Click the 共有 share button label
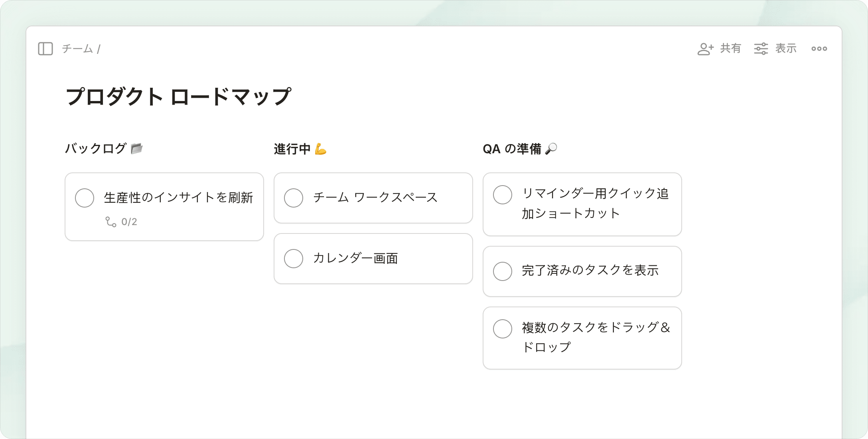This screenshot has height=439, width=868. click(x=730, y=49)
